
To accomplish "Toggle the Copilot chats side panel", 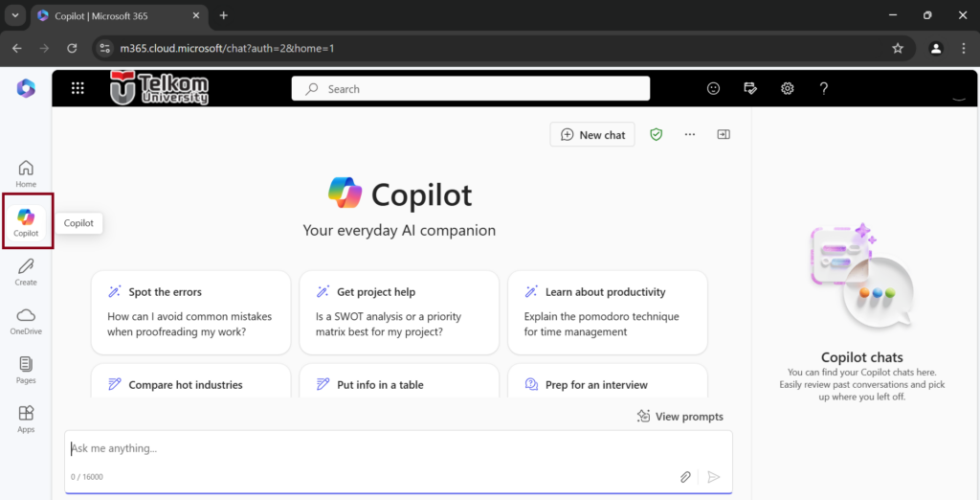I will pos(724,135).
